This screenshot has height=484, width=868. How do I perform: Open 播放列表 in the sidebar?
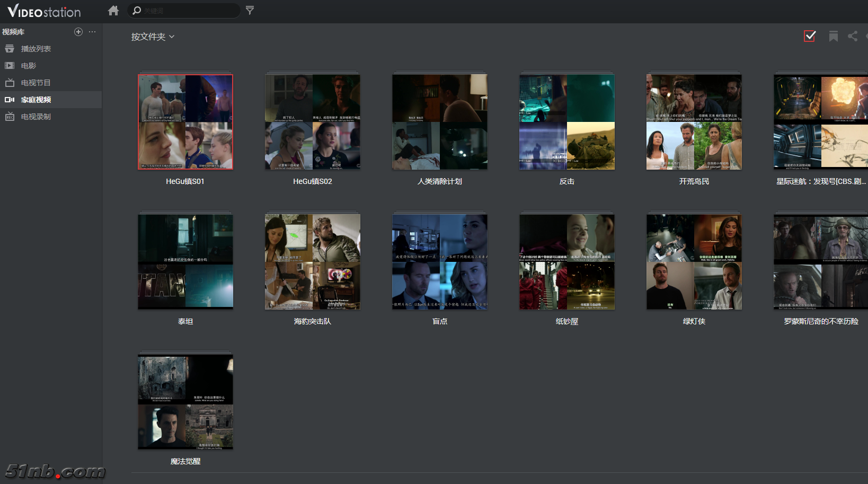[36, 49]
